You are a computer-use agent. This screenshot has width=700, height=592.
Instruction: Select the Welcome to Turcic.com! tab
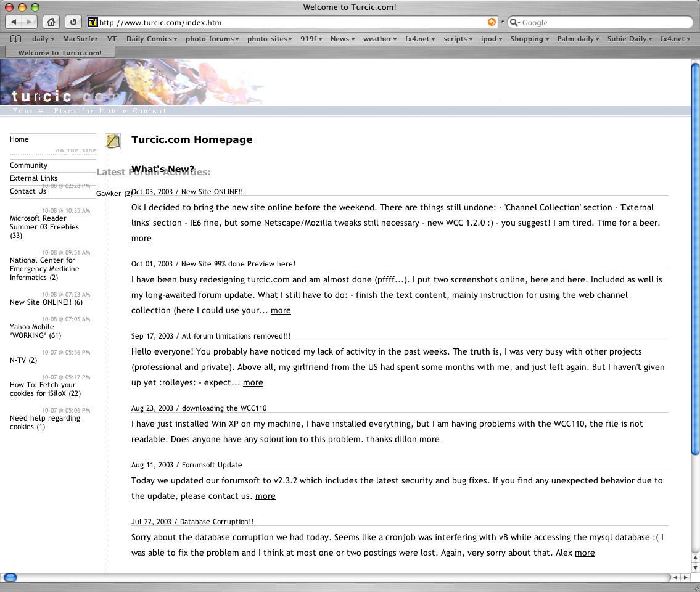click(x=60, y=52)
